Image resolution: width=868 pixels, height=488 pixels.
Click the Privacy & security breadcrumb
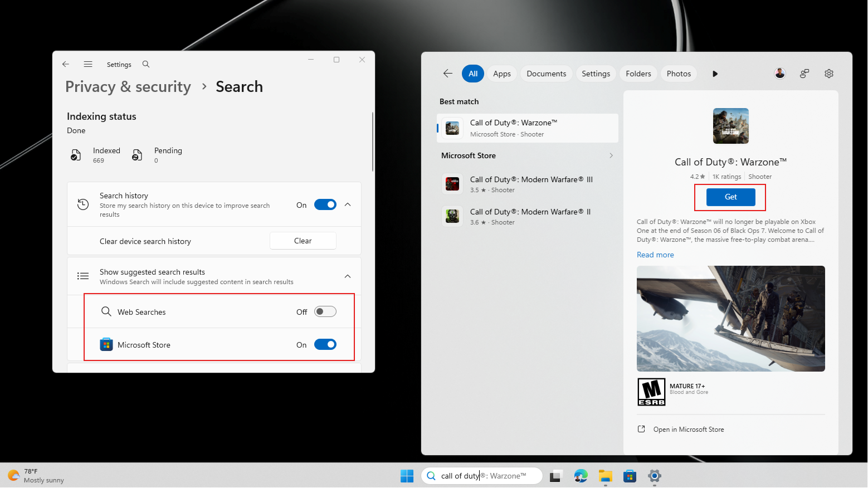pos(128,86)
